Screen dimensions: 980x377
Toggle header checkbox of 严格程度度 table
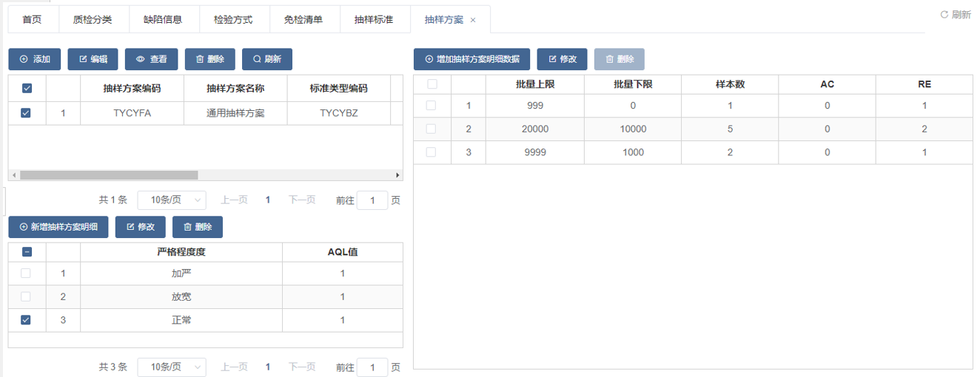(x=27, y=251)
